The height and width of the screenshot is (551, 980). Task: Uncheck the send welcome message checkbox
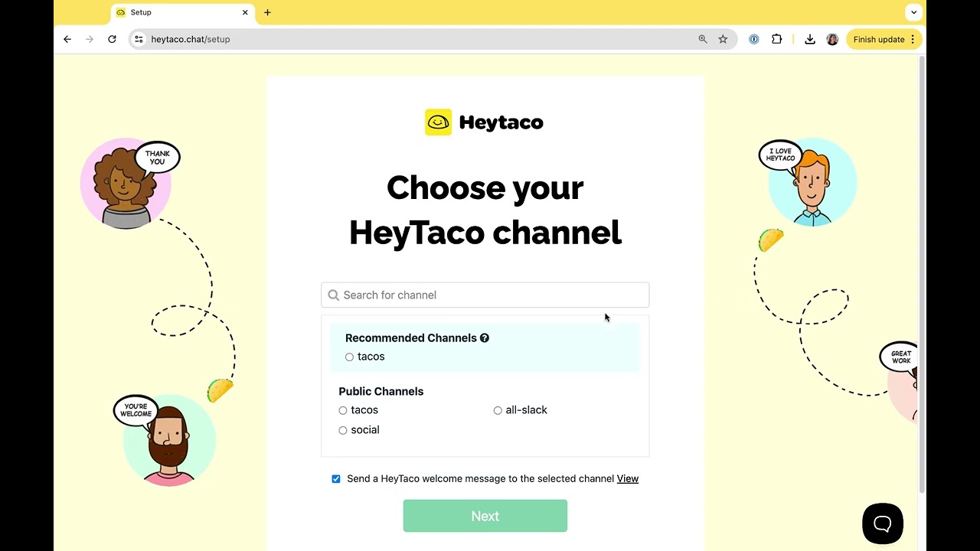pos(336,479)
